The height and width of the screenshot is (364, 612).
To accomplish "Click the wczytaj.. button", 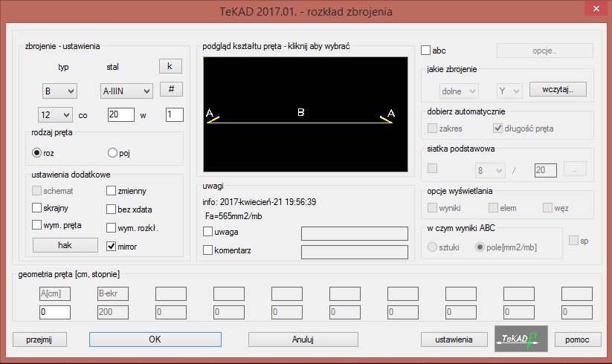I will coord(558,89).
